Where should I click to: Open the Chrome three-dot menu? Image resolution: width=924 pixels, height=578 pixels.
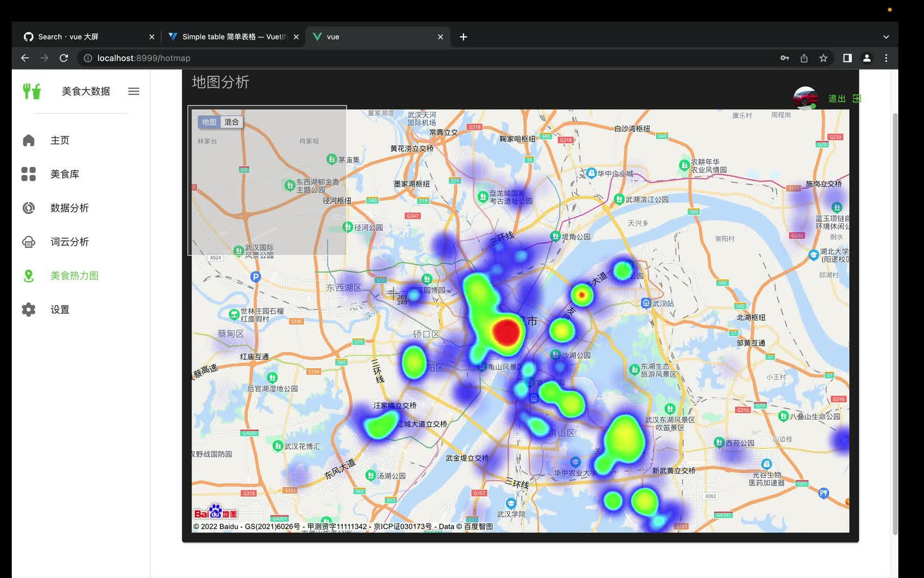[x=886, y=58]
